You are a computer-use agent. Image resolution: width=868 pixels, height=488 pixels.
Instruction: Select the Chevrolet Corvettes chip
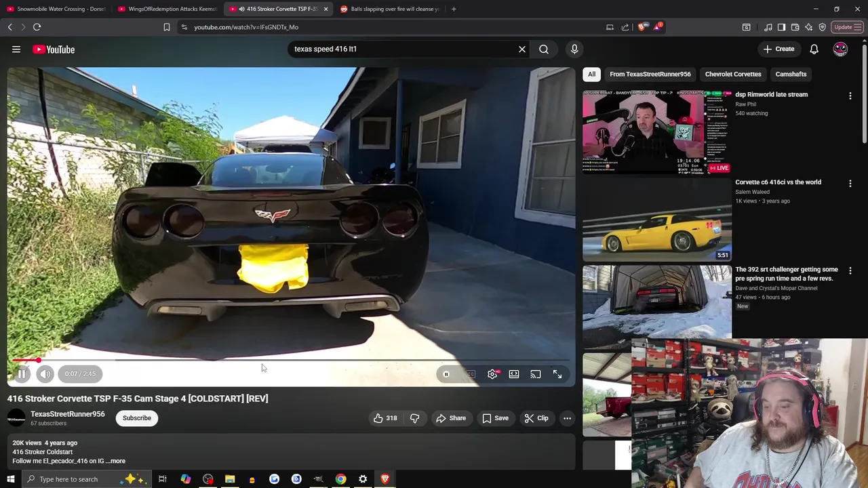point(733,74)
